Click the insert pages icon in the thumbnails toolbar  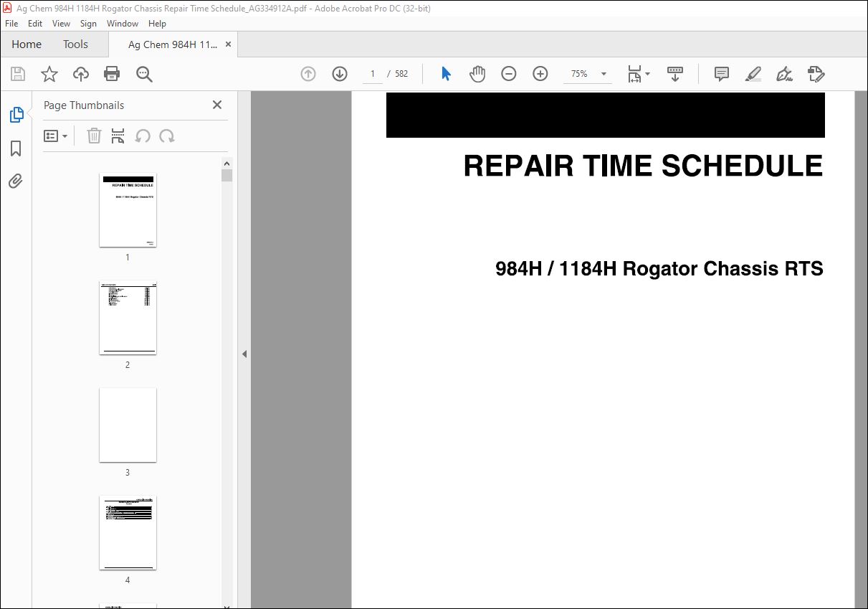(x=118, y=136)
